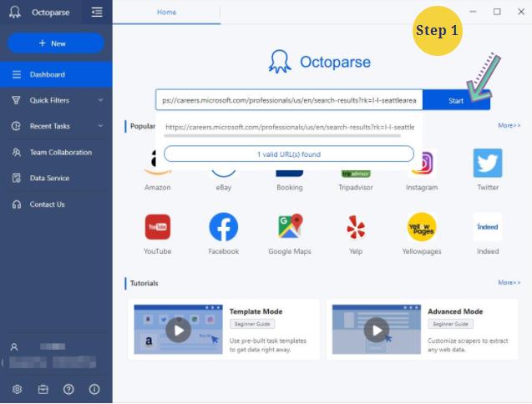This screenshot has width=532, height=404.
Task: Click the user account profile icon
Action: (14, 347)
